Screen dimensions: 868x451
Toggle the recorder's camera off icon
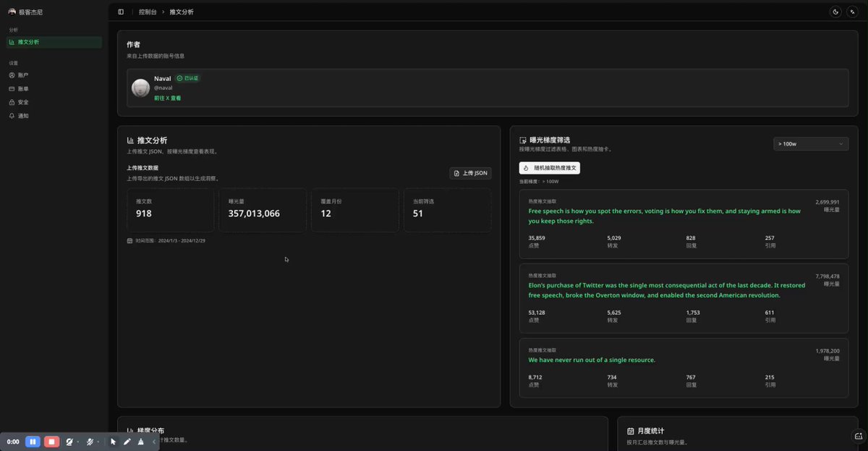69,442
